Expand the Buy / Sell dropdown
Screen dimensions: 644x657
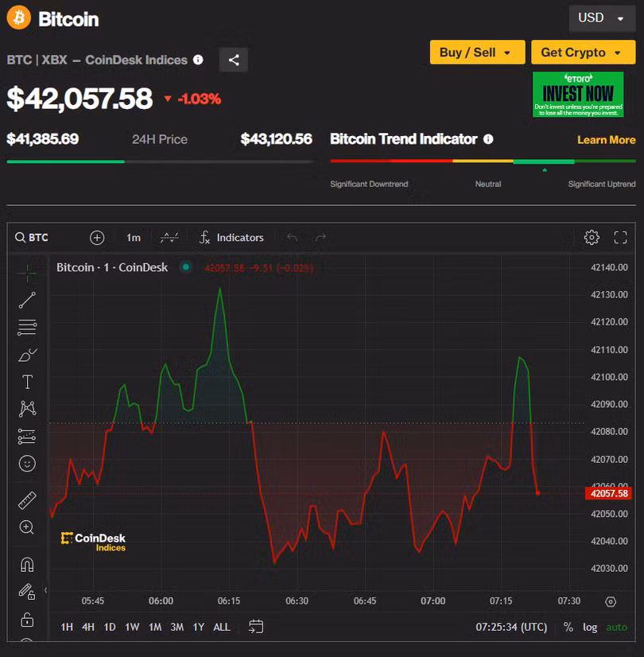point(477,52)
